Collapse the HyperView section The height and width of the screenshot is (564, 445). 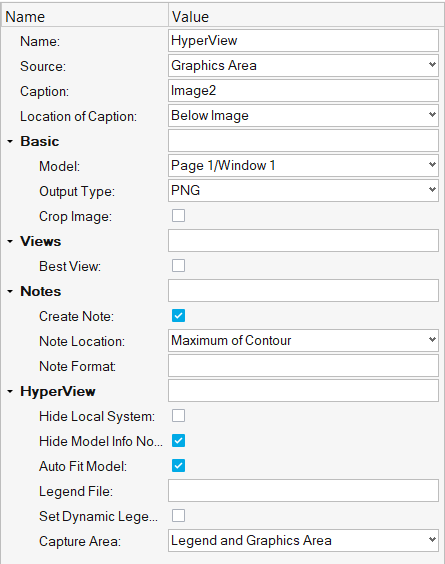point(10,392)
